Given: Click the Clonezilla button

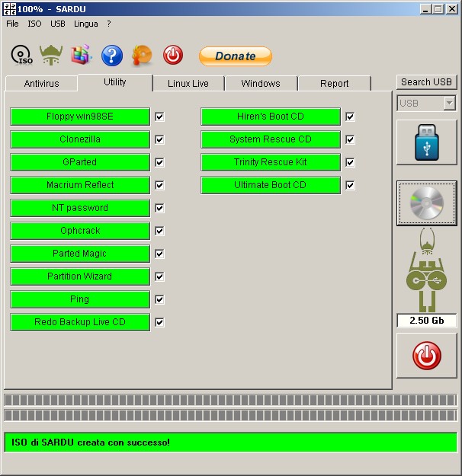Looking at the screenshot, I should pos(80,139).
